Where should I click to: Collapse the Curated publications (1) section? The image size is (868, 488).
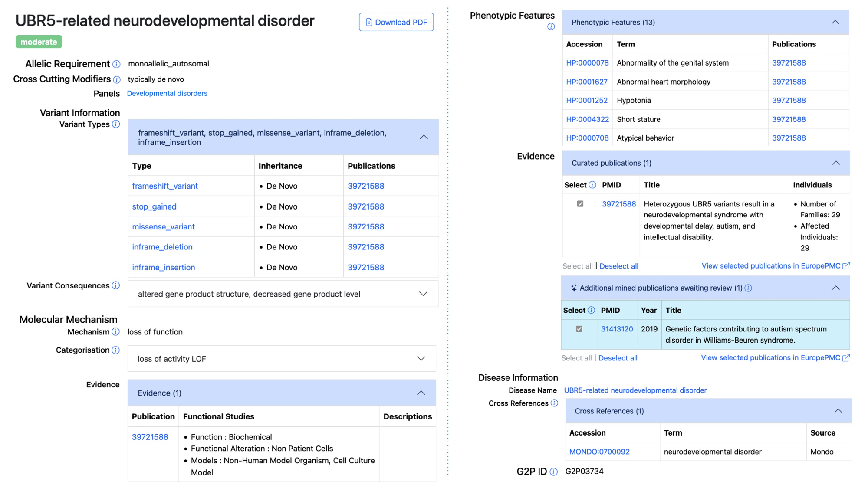(x=836, y=163)
